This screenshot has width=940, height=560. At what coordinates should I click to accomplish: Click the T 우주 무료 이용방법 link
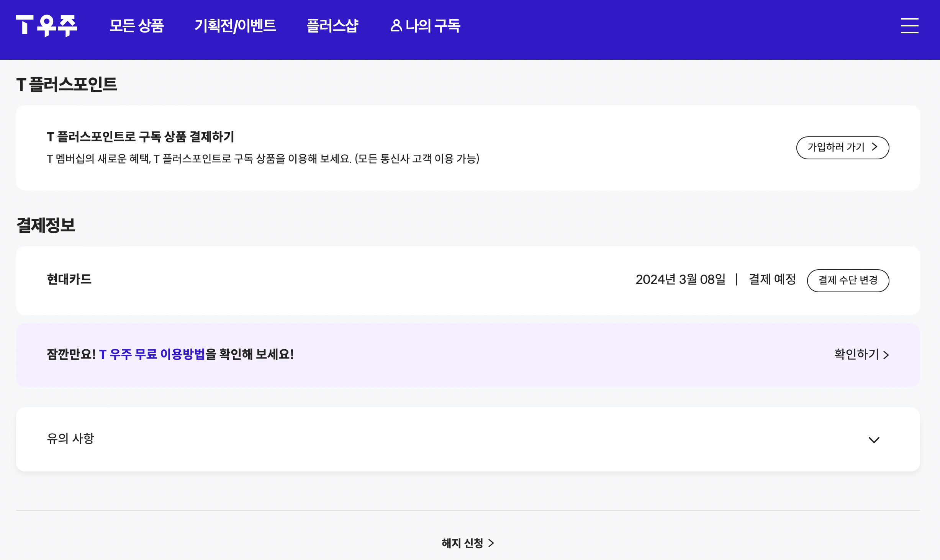152,355
